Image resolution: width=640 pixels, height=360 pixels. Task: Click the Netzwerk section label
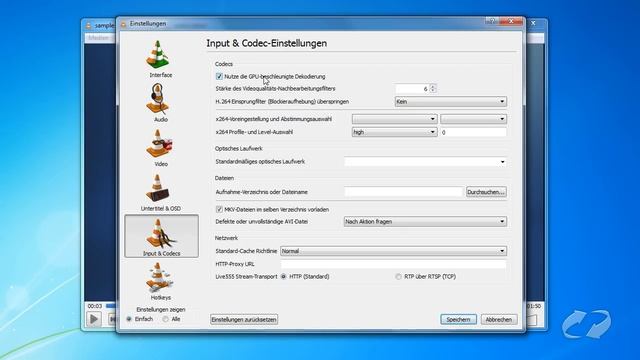(x=226, y=238)
